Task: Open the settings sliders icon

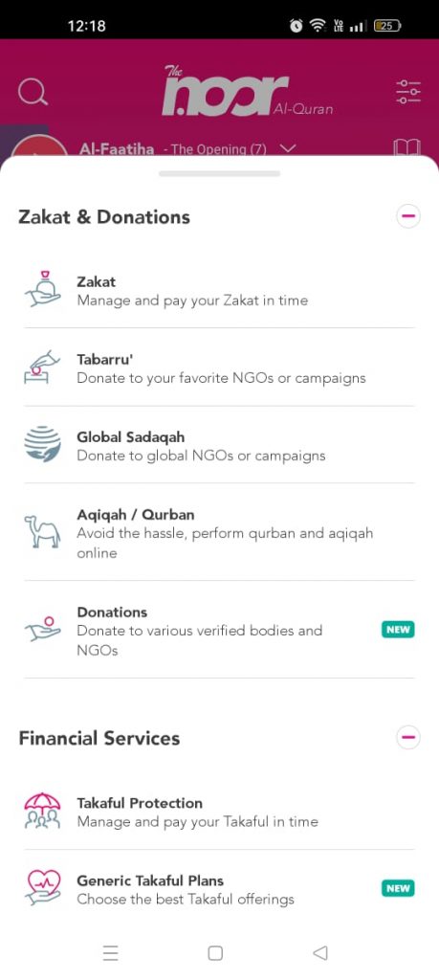Action: coord(408,92)
